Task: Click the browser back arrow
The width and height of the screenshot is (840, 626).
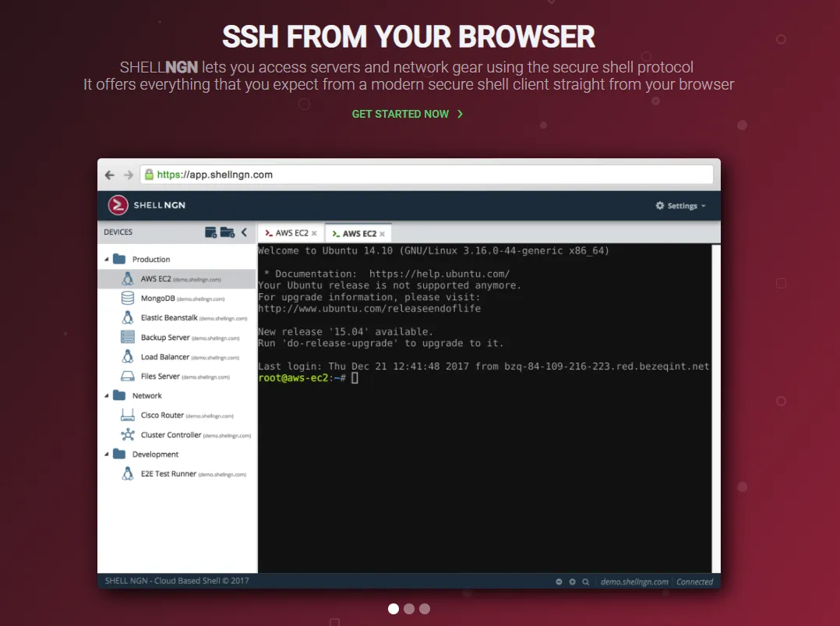Action: [x=110, y=175]
